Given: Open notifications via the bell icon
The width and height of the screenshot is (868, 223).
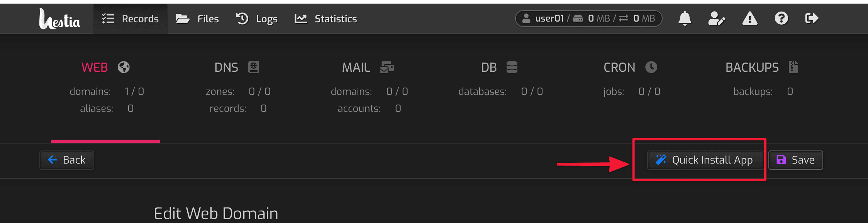Looking at the screenshot, I should [x=684, y=18].
